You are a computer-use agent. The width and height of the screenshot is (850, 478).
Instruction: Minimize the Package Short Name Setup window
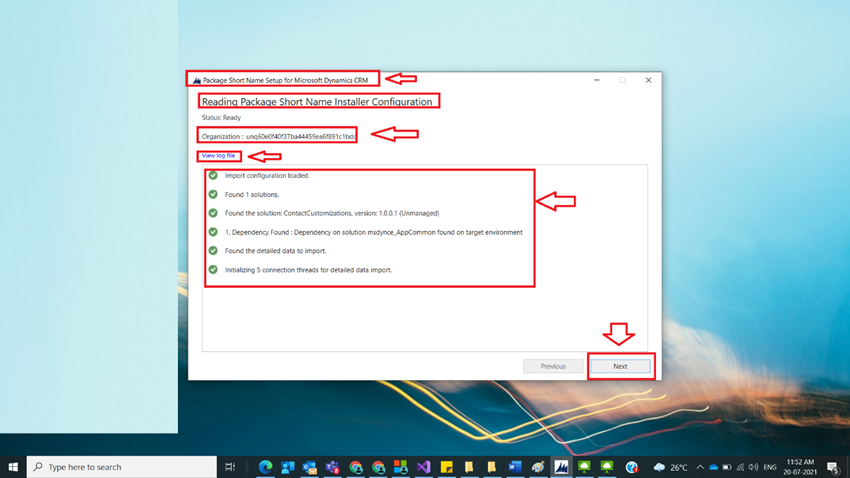tap(597, 80)
